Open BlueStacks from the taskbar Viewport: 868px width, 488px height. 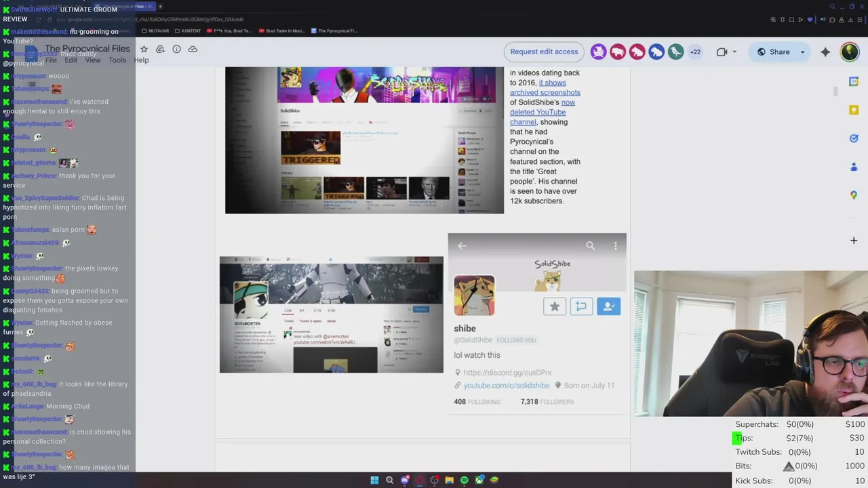point(494,480)
